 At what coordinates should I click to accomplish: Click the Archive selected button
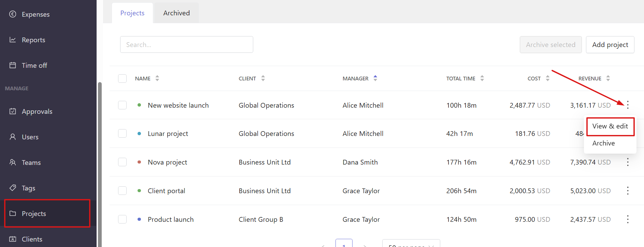pyautogui.click(x=550, y=45)
